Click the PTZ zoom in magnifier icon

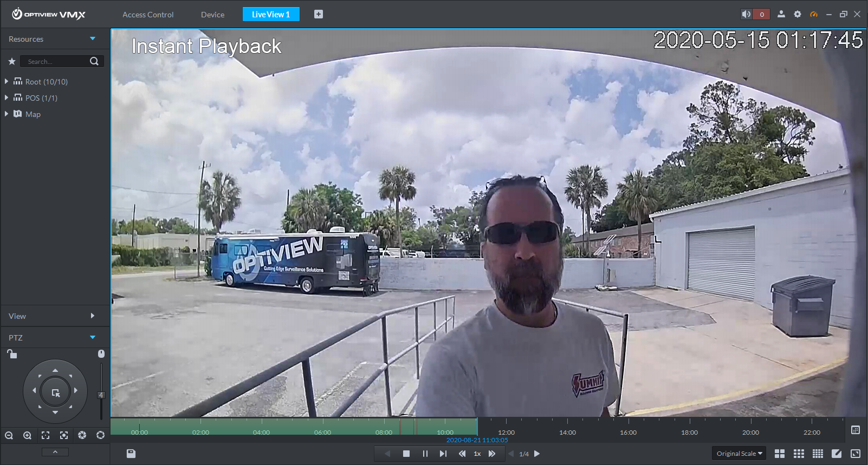tap(27, 435)
